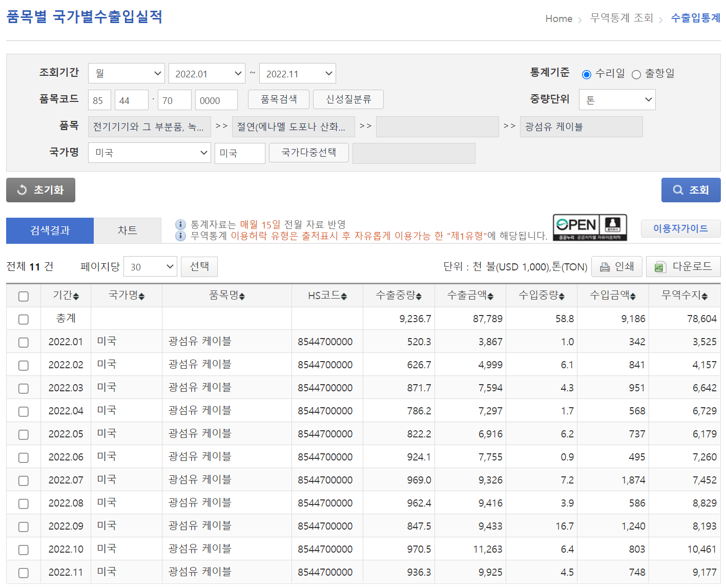726x588 pixels.
Task: Click the 무역통계 조회 breadcrumb item
Action: coord(621,18)
